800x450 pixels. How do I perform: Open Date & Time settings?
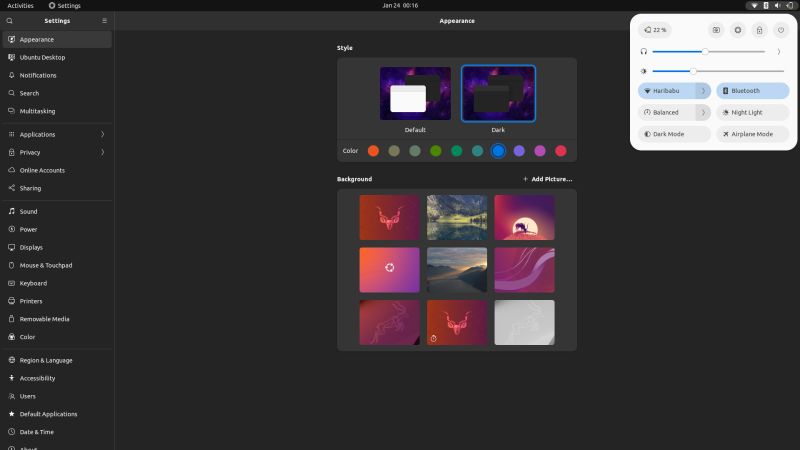point(57,432)
